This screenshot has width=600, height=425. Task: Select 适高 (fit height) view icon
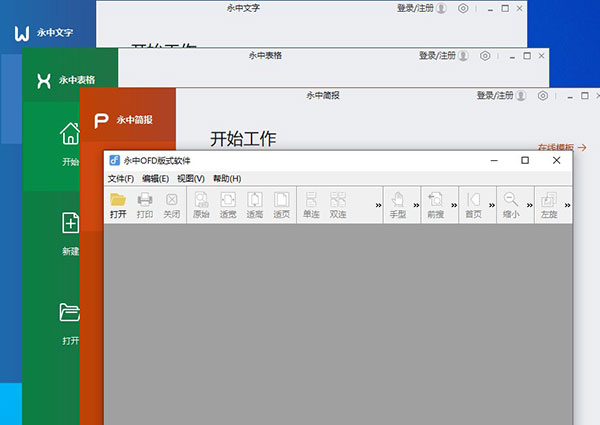pyautogui.click(x=255, y=204)
